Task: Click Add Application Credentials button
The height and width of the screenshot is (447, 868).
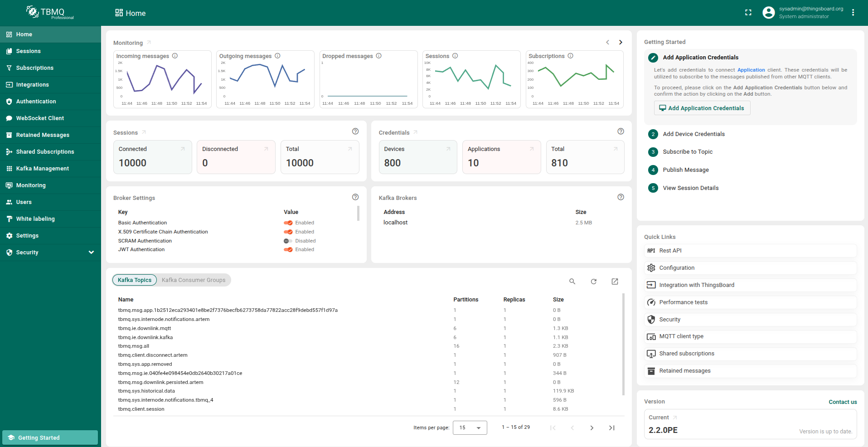Action: click(x=702, y=108)
